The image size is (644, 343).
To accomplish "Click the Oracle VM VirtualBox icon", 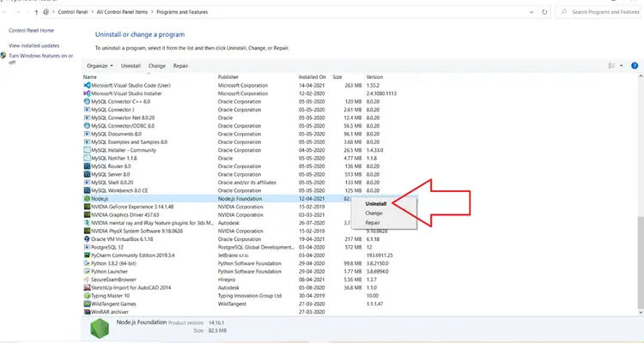I will [x=87, y=239].
